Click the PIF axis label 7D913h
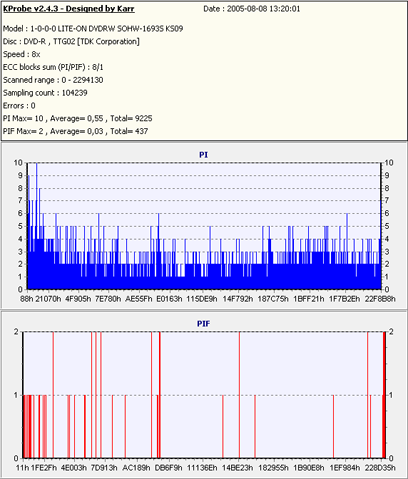408x479 pixels. (104, 468)
